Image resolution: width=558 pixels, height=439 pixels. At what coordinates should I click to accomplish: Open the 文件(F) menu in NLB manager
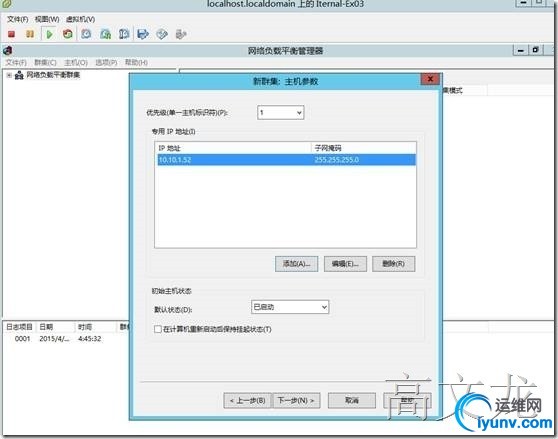click(16, 63)
